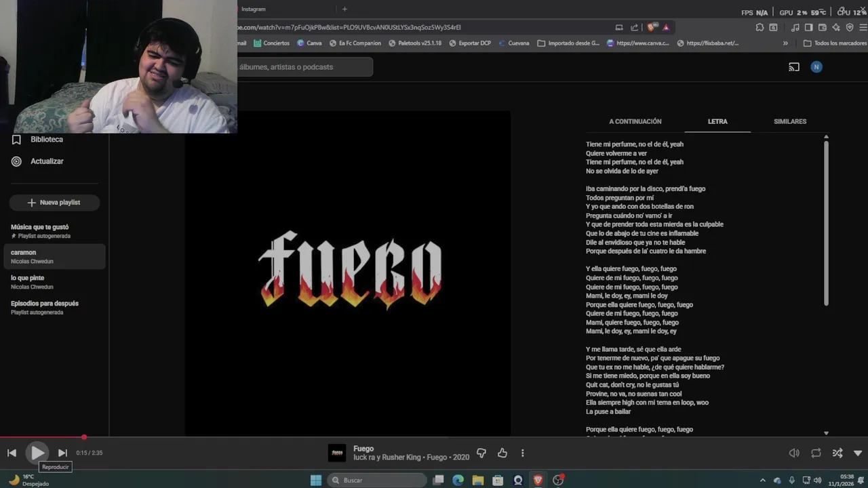Open the lo que pinte playlist
Screen dimensions: 868x488
click(54, 282)
